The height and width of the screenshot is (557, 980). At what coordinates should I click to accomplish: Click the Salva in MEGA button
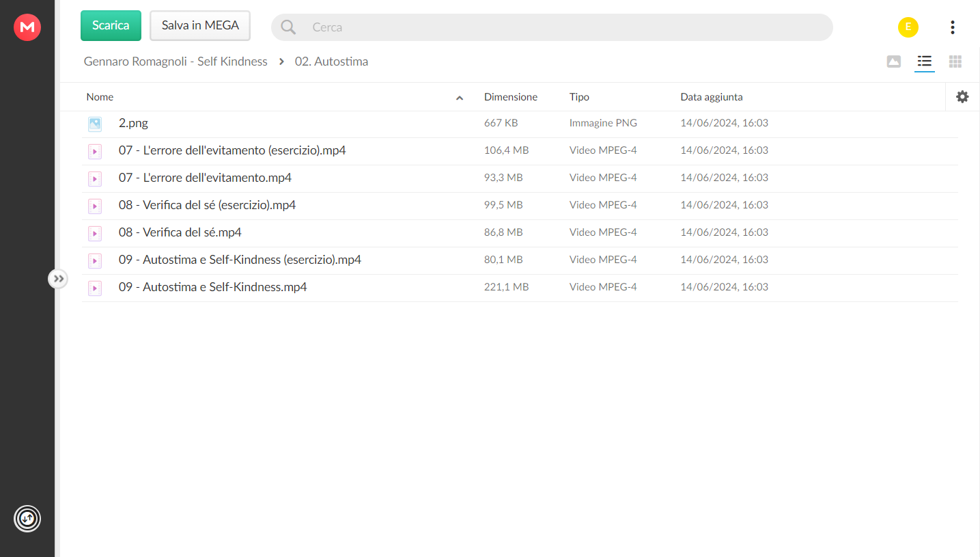tap(200, 25)
